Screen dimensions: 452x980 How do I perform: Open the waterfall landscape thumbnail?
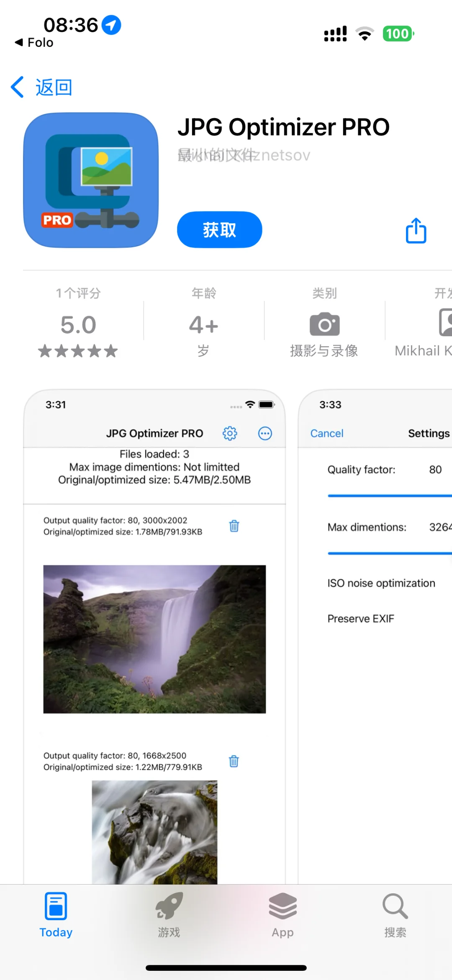(154, 639)
